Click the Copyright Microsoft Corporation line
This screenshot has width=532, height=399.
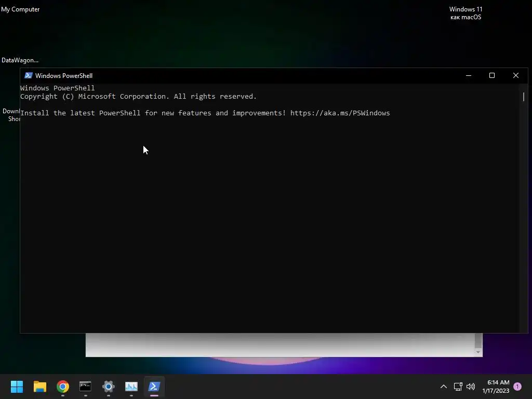pyautogui.click(x=138, y=96)
